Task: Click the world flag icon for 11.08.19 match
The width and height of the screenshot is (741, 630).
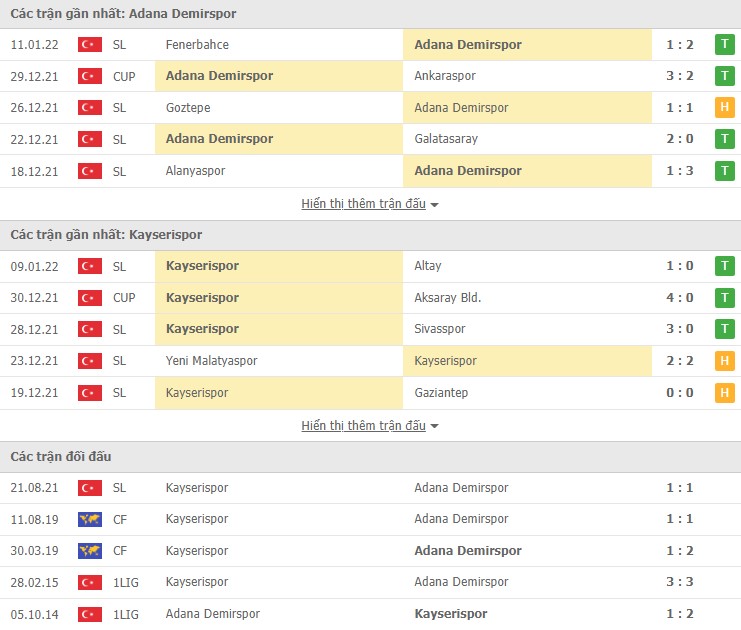Action: (90, 519)
